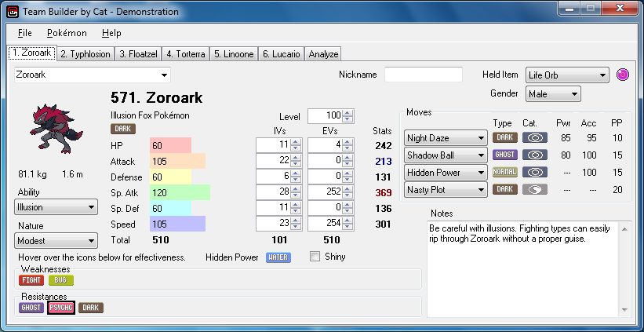The height and width of the screenshot is (332, 644).
Task: Click the Life Orb held item icon
Action: pos(625,75)
